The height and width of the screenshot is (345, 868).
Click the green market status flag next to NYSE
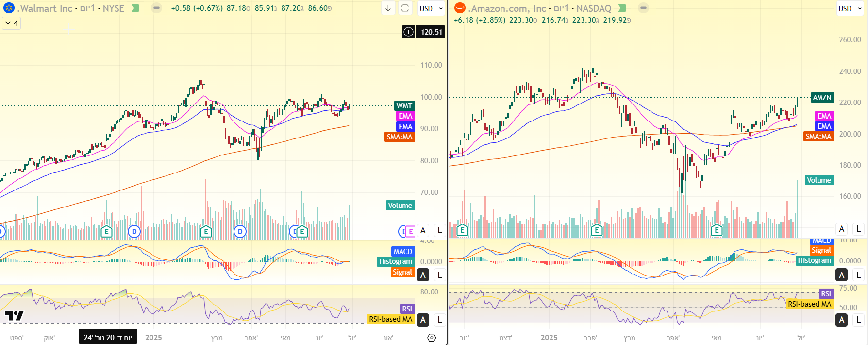(135, 8)
